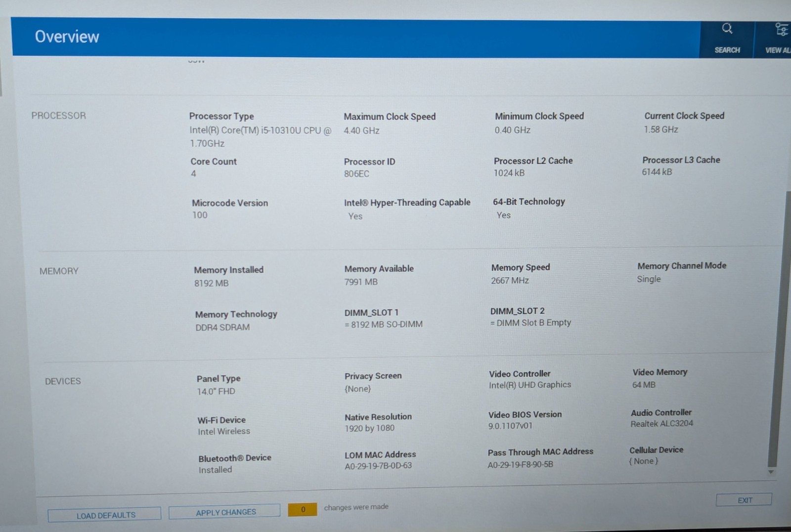Click the Maximum Clock Speed 4.40 GHz value
Viewport: 791px width, 532px height.
(361, 131)
